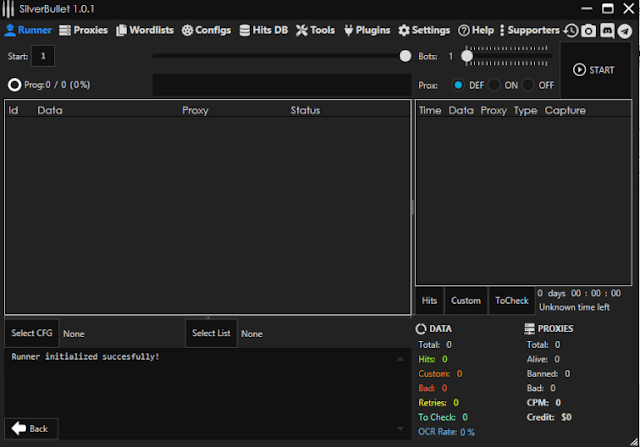Viewport: 640px width, 447px height.
Task: Maximize the SilverBullet window
Action: [x=608, y=8]
